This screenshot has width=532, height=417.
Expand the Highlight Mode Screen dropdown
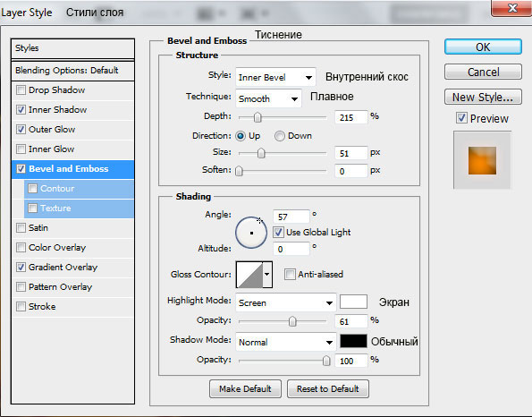tap(286, 302)
